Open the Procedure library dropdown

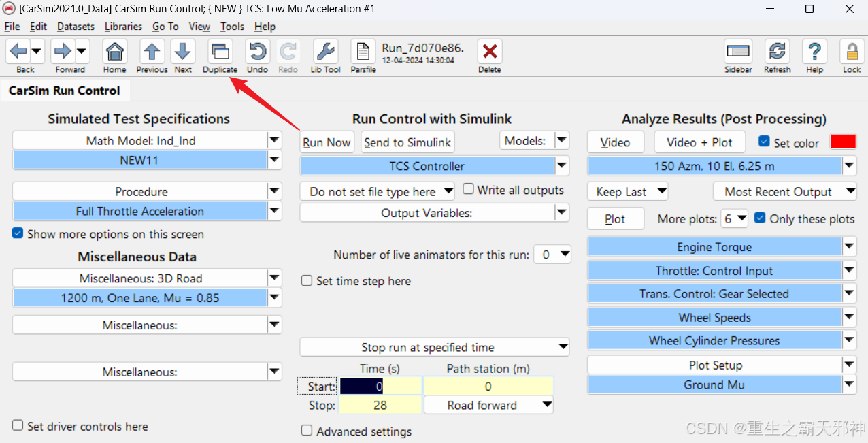pyautogui.click(x=274, y=191)
